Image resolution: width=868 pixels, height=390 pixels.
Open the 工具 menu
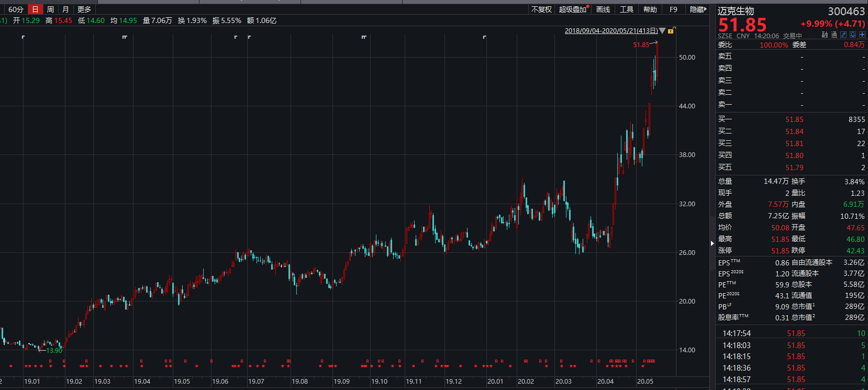point(627,9)
